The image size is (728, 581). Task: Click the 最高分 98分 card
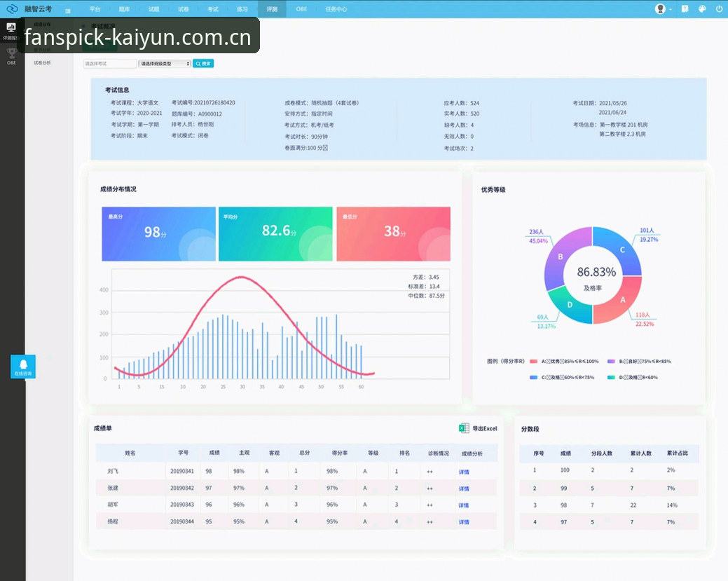[159, 233]
